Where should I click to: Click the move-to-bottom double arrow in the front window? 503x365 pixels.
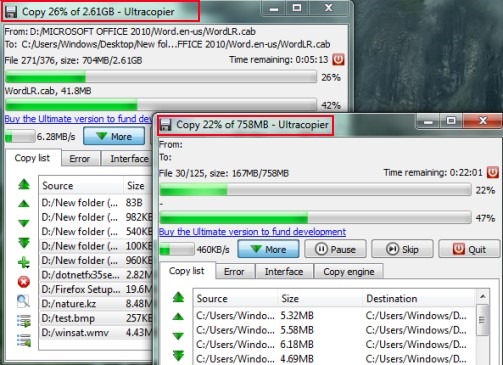tap(178, 355)
